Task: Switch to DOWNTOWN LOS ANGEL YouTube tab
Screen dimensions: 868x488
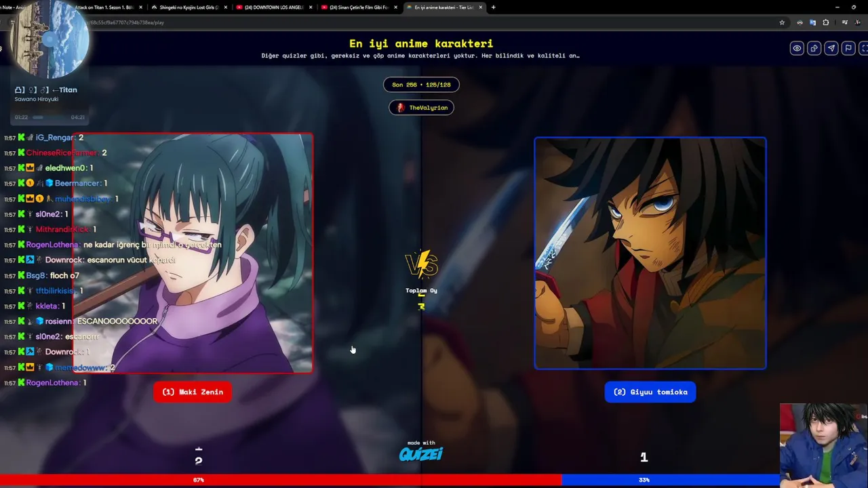Action: coord(273,7)
